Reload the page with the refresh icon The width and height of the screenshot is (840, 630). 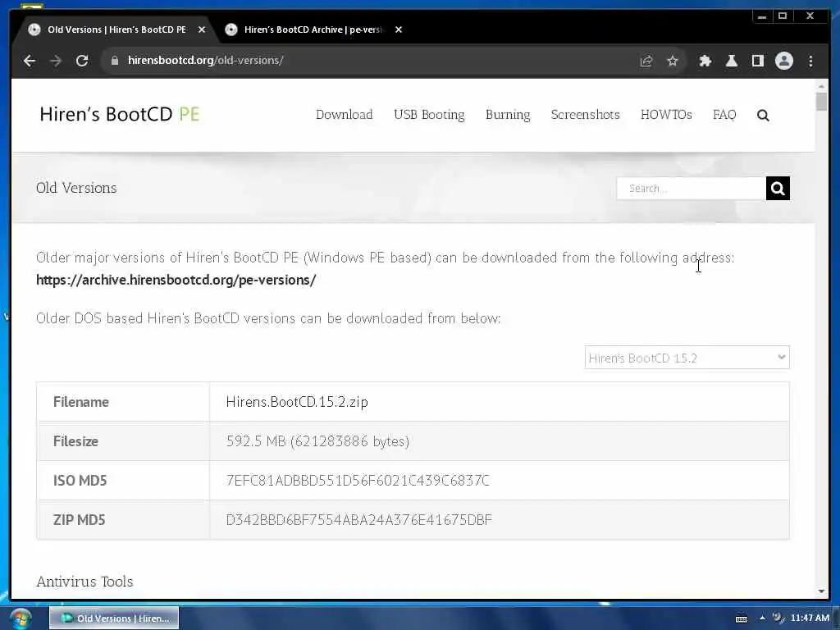[82, 61]
